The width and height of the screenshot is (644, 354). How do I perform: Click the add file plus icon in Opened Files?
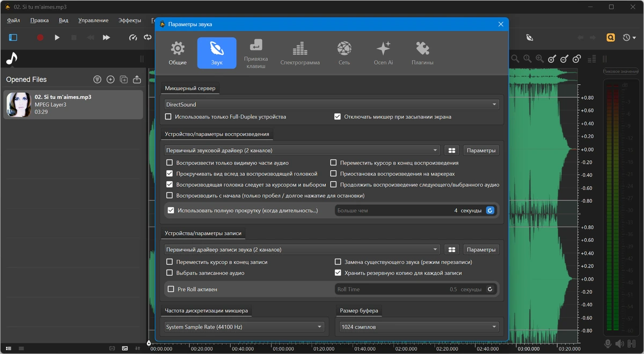pyautogui.click(x=111, y=79)
